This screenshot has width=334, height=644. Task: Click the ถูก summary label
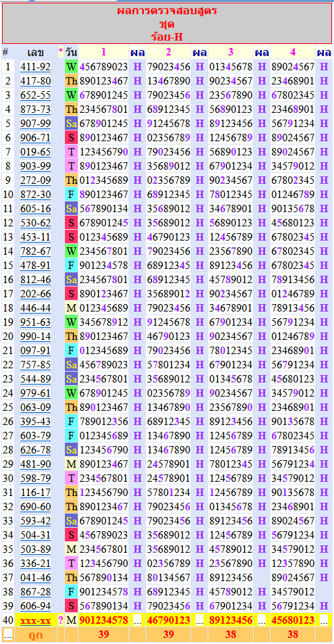click(x=36, y=635)
